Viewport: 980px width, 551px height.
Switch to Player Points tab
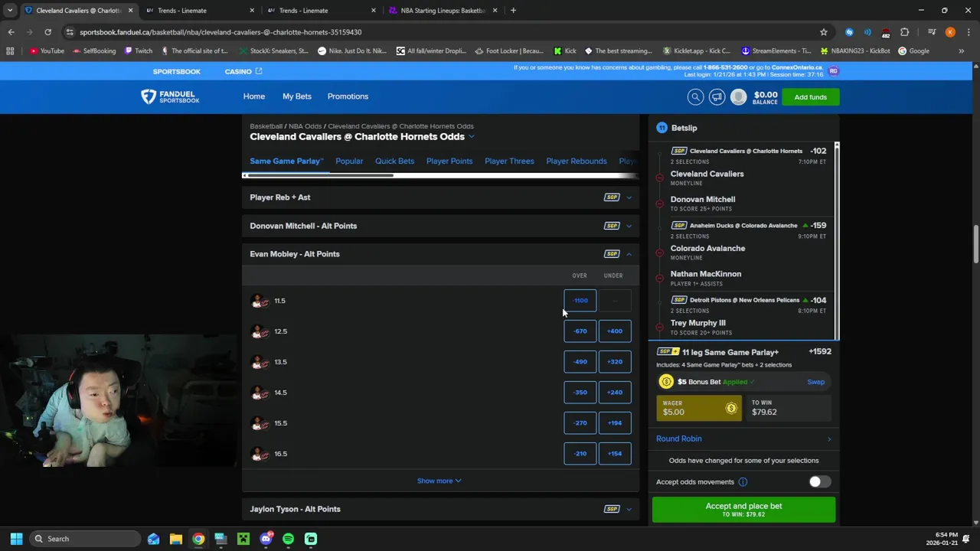click(449, 161)
